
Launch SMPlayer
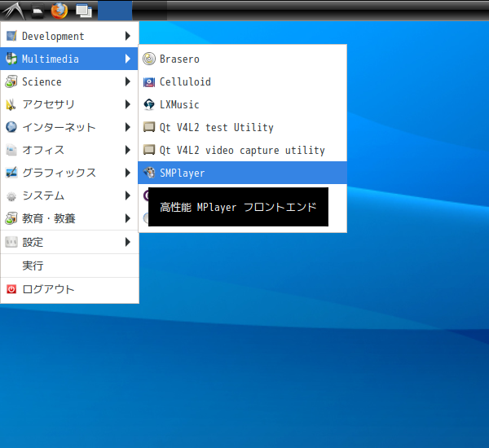tap(242, 173)
